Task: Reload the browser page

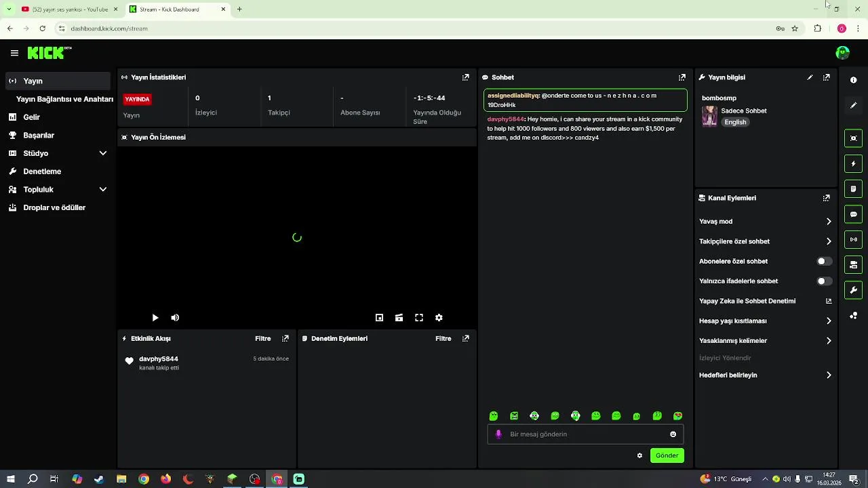Action: pos(42,28)
